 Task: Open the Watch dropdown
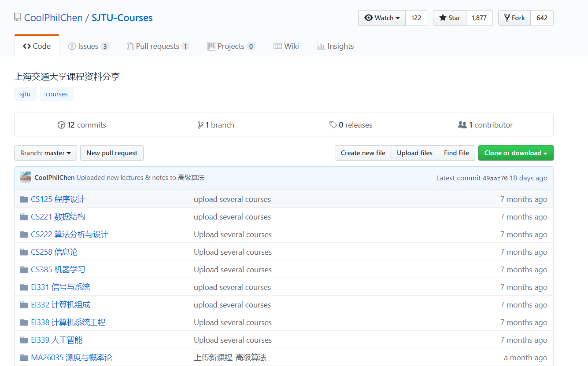point(382,18)
